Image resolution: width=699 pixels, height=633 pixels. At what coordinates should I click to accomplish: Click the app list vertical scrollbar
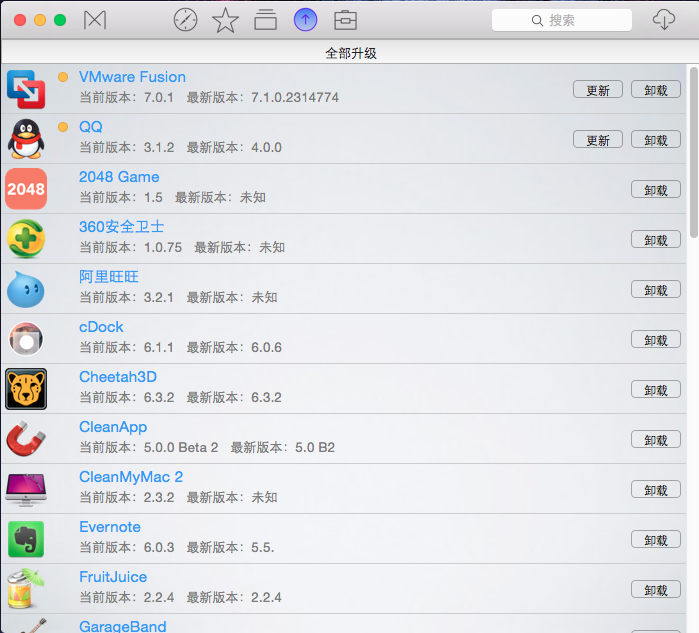(694, 152)
